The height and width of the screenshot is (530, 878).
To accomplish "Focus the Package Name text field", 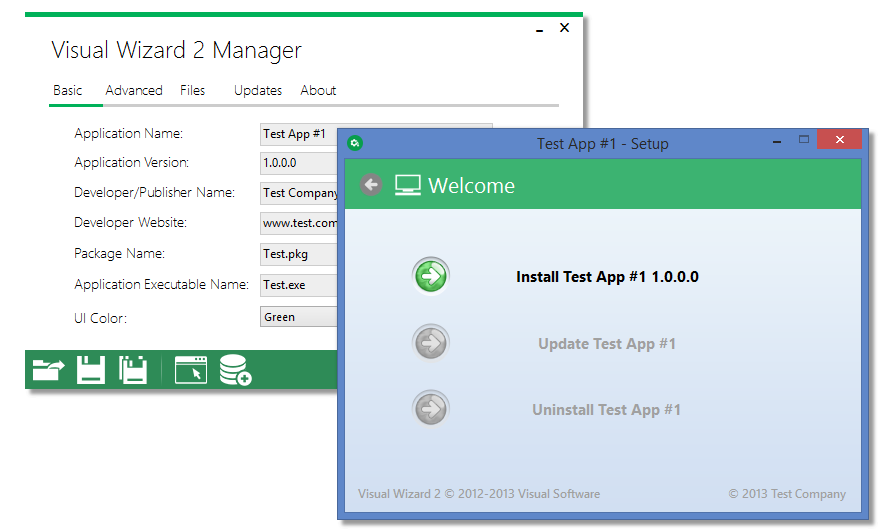I will [298, 254].
